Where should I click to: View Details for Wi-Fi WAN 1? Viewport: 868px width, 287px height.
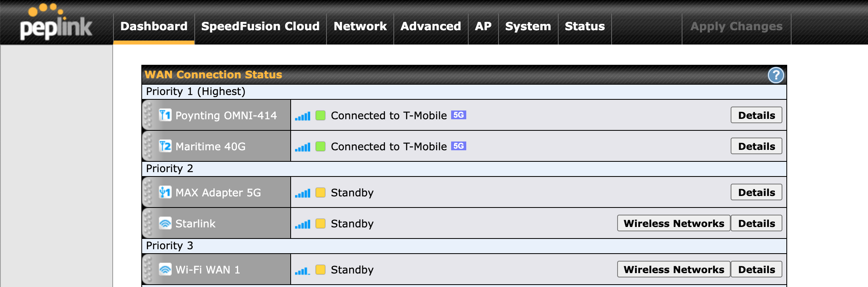(757, 270)
